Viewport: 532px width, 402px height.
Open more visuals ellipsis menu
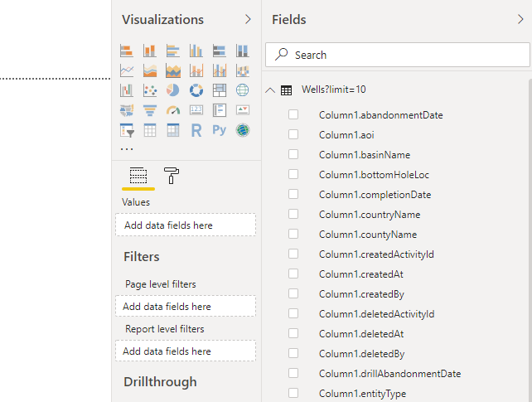(127, 149)
